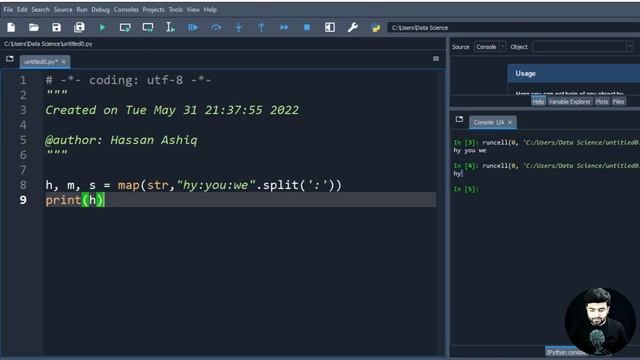Screen dimensions: 640x360
Task: Step into function debug icon
Action: pyautogui.click(x=239, y=27)
